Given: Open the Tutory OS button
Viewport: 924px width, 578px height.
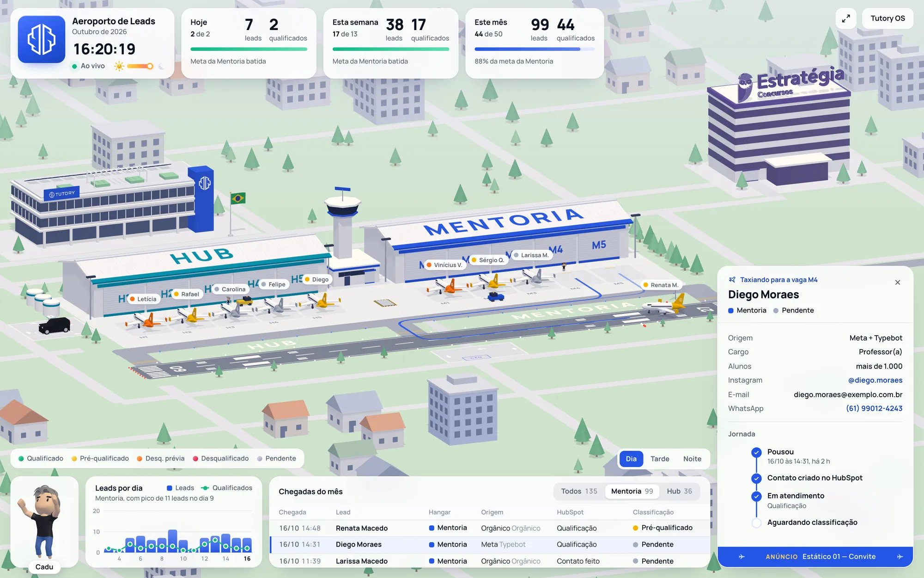Looking at the screenshot, I should [x=888, y=18].
